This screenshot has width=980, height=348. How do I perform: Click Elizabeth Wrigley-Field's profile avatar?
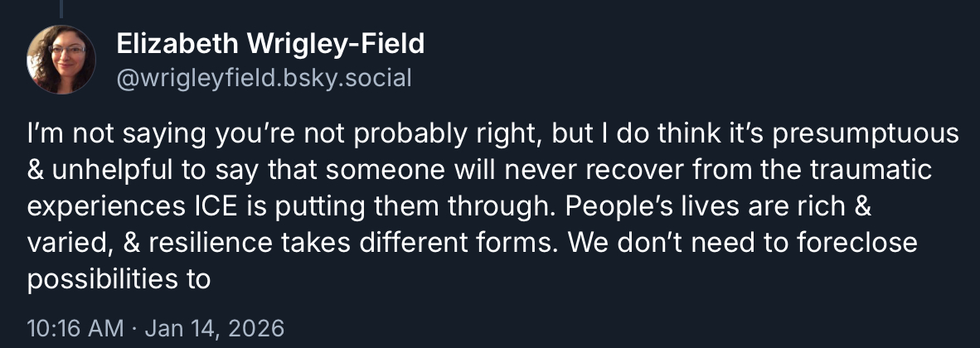pyautogui.click(x=61, y=60)
